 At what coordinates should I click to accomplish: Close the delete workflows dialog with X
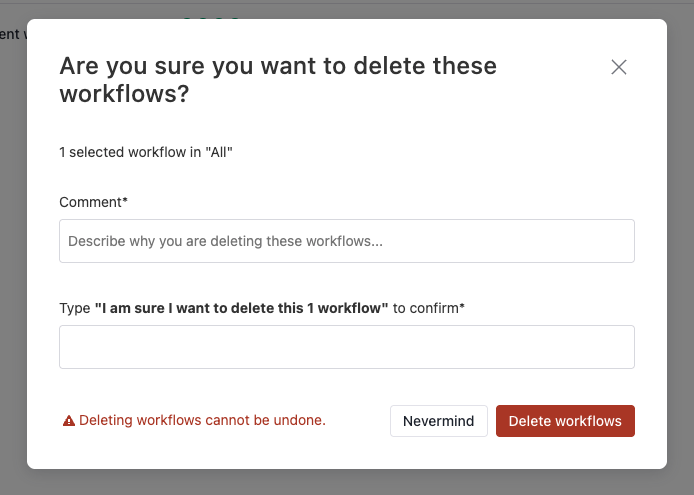tap(619, 67)
